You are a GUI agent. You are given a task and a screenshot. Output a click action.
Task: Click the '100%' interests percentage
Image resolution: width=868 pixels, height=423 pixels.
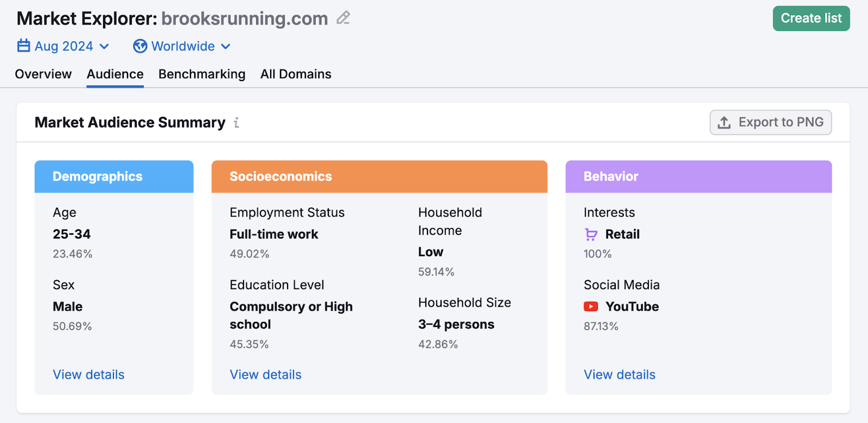tap(598, 254)
